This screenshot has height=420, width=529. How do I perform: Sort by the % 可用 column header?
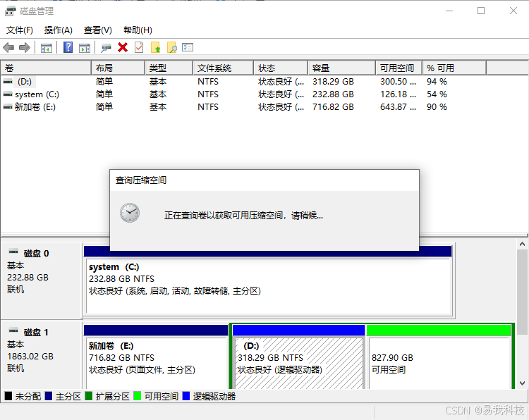pos(454,68)
